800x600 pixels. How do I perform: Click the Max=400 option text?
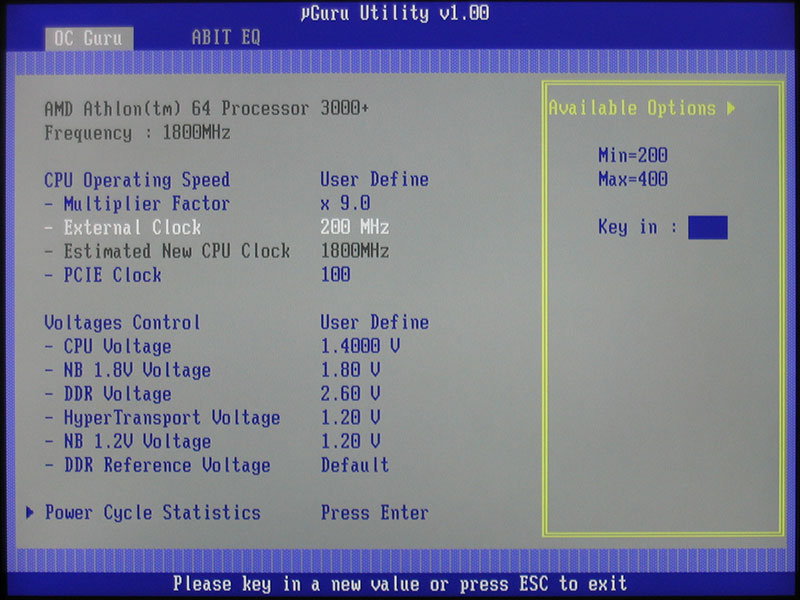633,179
